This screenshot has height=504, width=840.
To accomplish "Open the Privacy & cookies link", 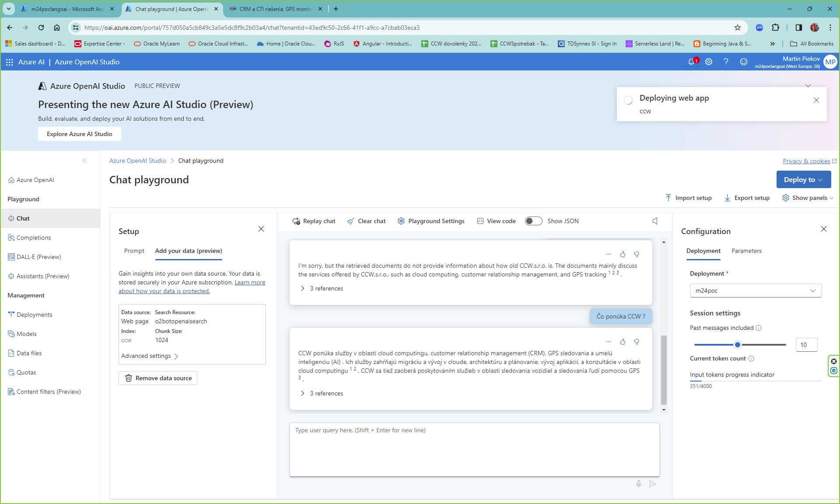I will click(x=809, y=161).
